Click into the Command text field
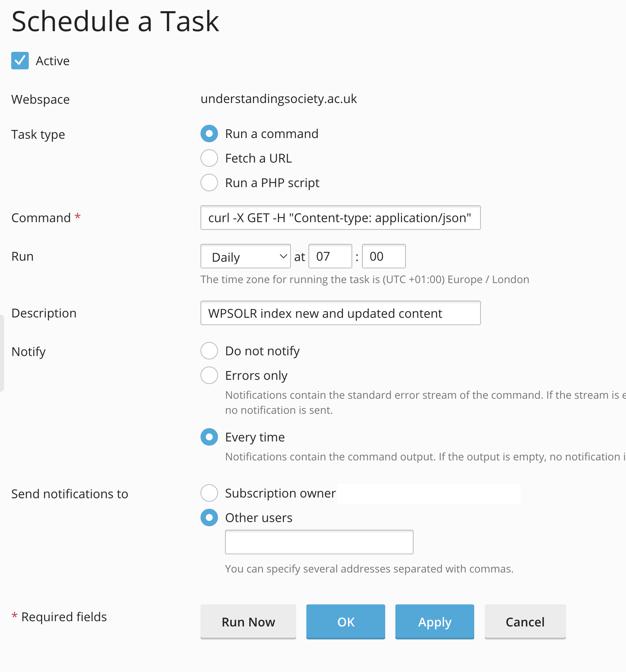The height and width of the screenshot is (672, 626). pyautogui.click(x=340, y=218)
